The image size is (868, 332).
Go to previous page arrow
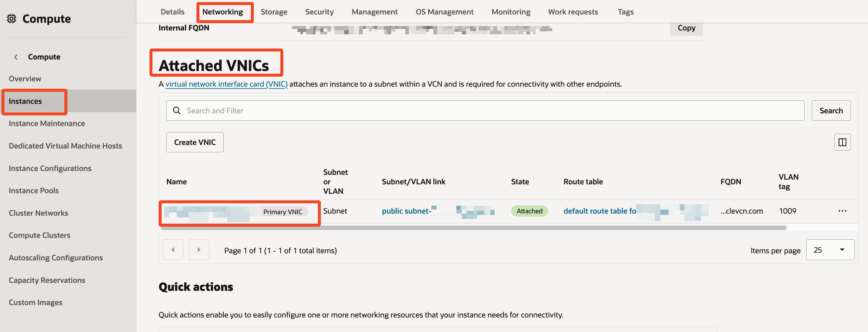[x=173, y=250]
